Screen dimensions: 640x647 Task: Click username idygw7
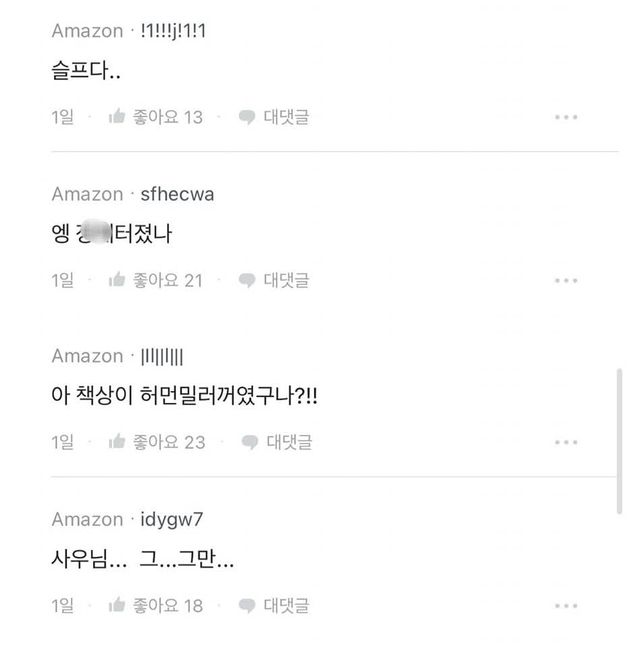pyautogui.click(x=170, y=519)
